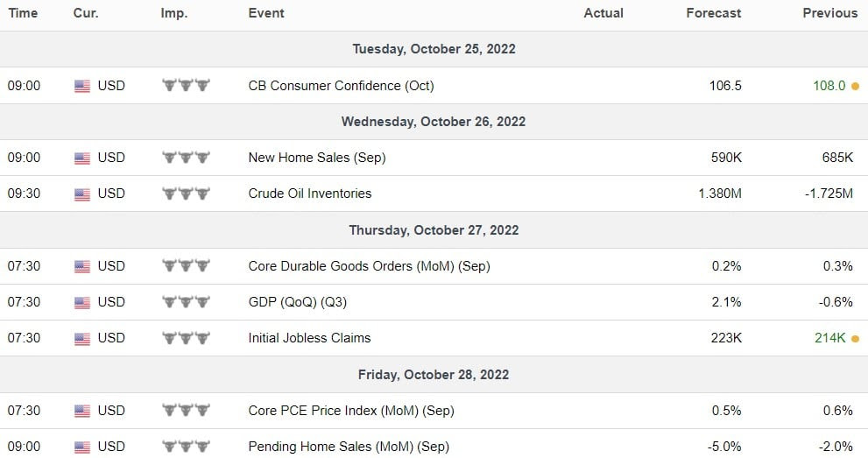Select the Initial Jobless Claims event
Screen dimensions: 868x458
[309, 338]
